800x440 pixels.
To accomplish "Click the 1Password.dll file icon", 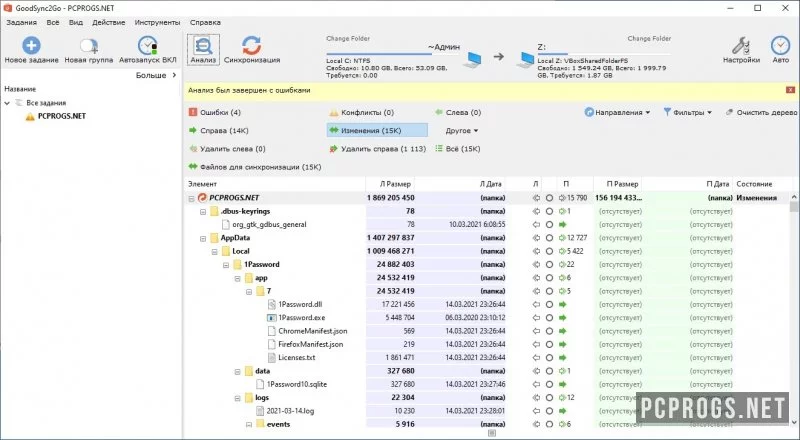I will coord(271,304).
